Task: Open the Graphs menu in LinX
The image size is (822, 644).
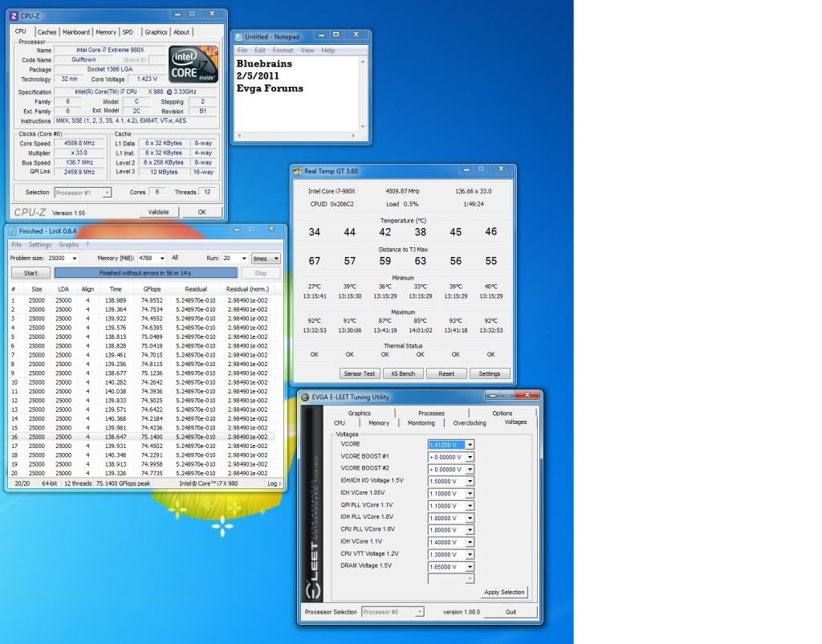Action: coord(69,245)
